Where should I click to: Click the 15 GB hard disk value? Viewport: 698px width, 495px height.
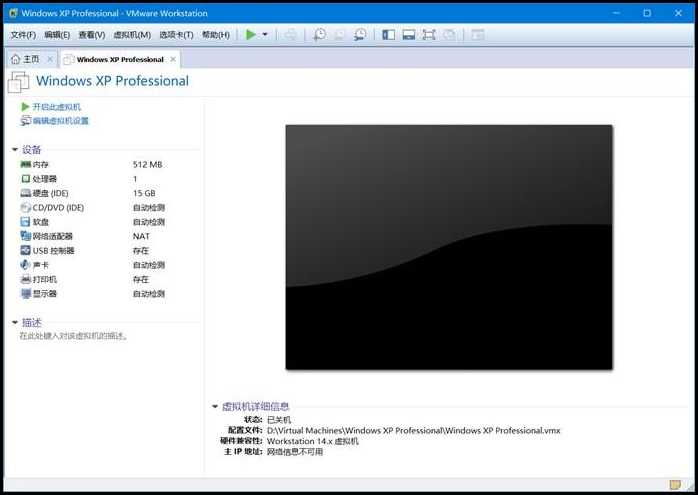[x=144, y=193]
